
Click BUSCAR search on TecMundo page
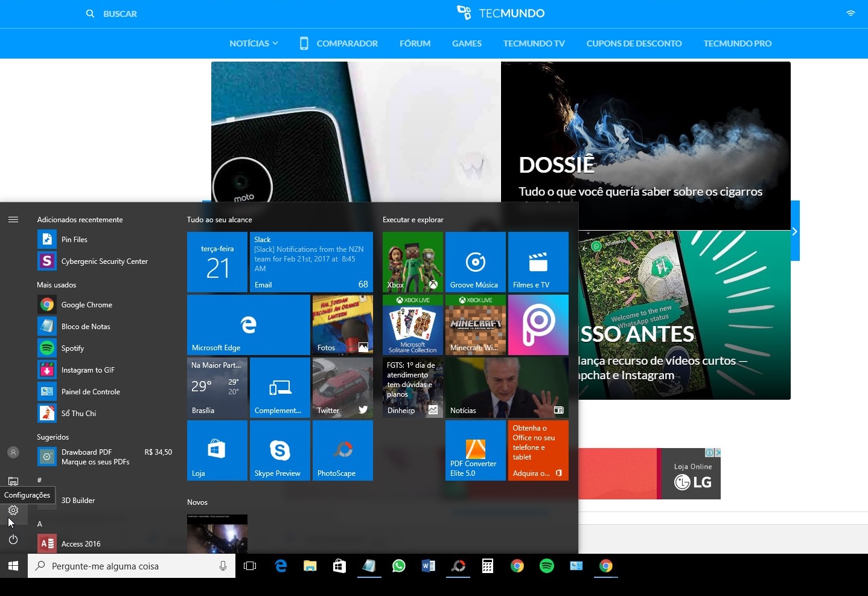click(x=112, y=13)
